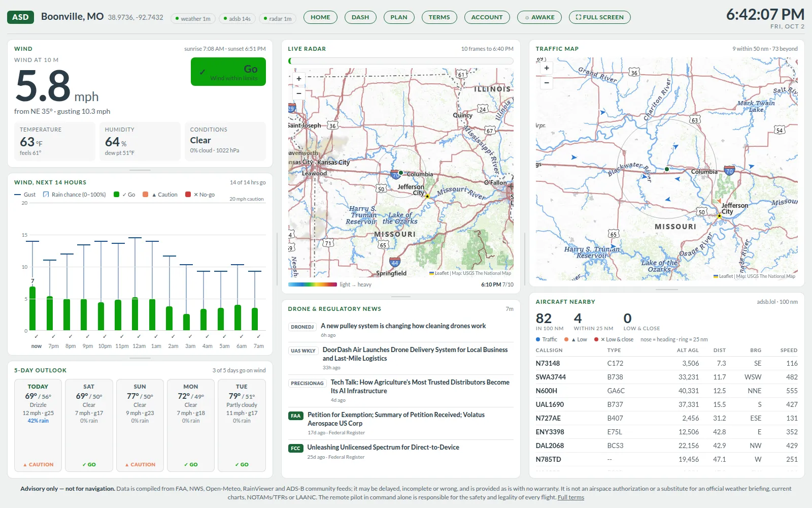
Task: Select the SAT outlook card
Action: point(89,426)
